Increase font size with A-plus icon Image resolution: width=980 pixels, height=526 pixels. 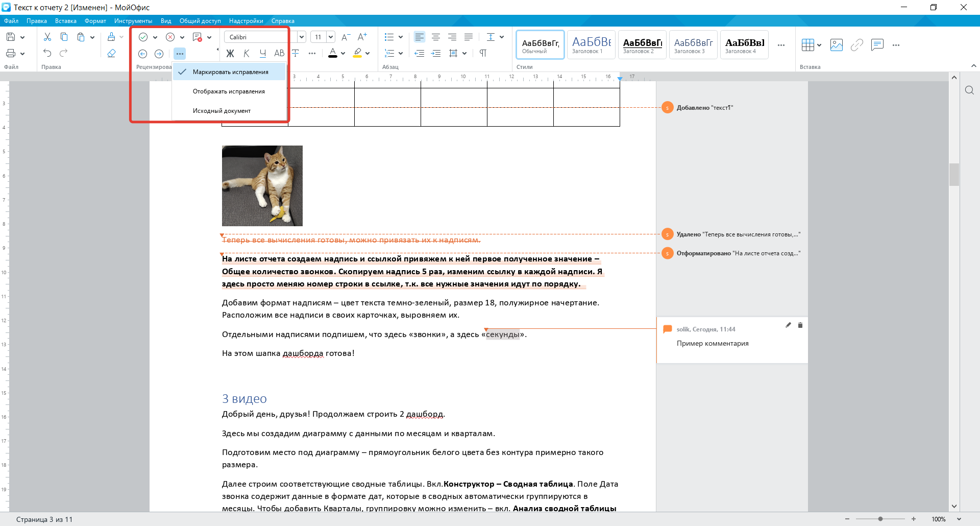tap(362, 37)
